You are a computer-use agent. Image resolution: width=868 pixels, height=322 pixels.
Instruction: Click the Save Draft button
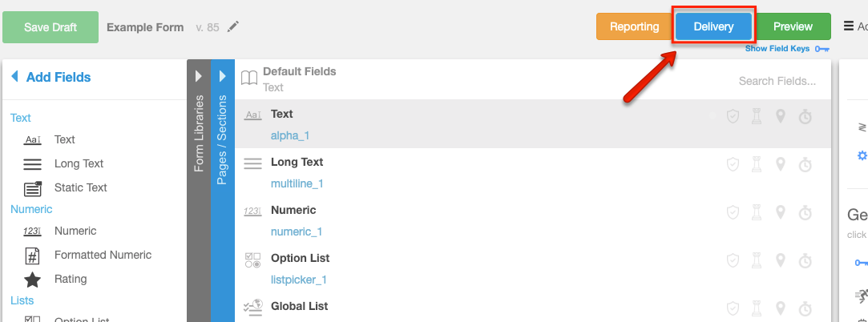point(50,27)
